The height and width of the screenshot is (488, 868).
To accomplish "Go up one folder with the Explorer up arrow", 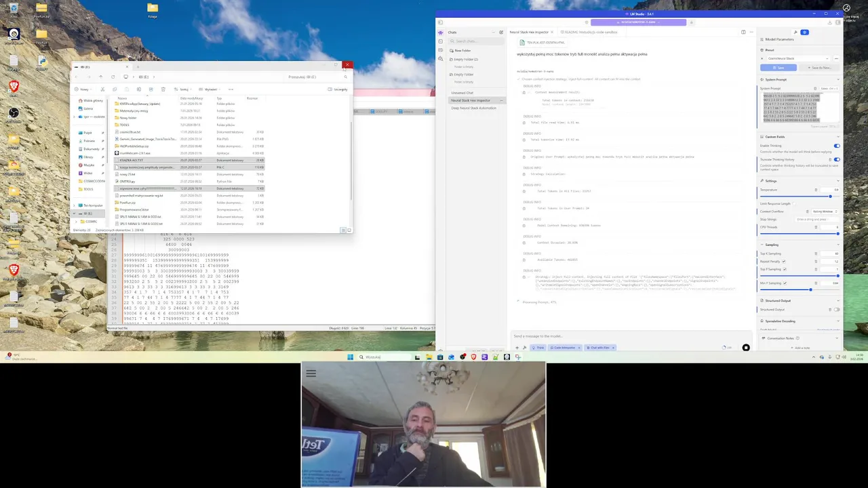I will point(101,77).
